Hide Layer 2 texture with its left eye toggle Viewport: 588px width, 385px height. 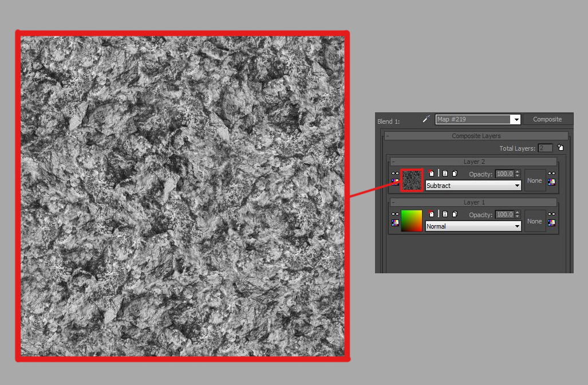point(395,174)
